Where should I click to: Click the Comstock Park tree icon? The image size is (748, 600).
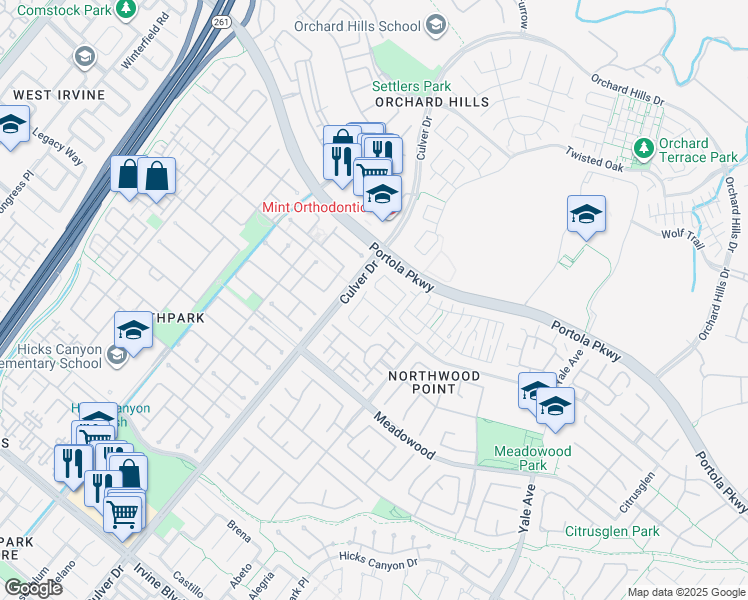coord(126,9)
